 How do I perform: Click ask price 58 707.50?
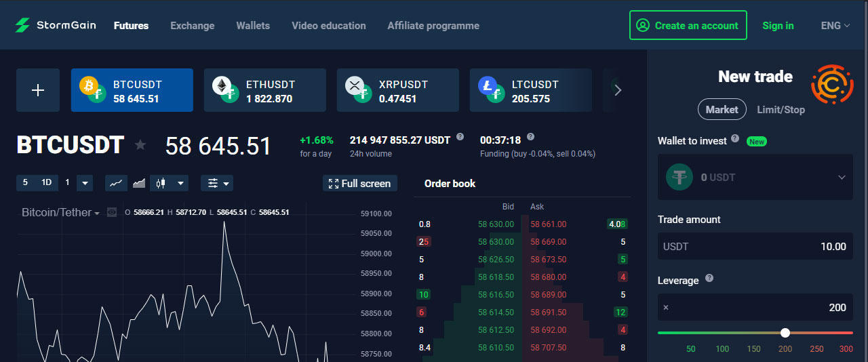tap(548, 348)
